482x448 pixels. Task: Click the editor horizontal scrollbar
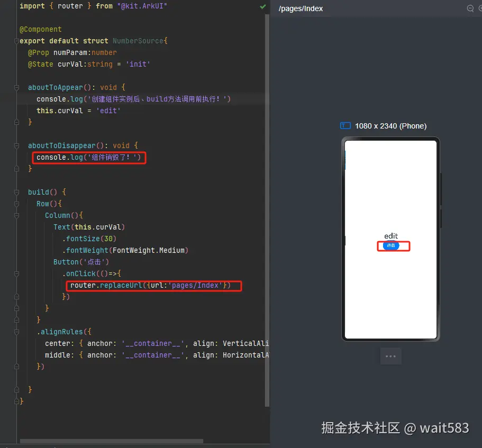point(111,441)
